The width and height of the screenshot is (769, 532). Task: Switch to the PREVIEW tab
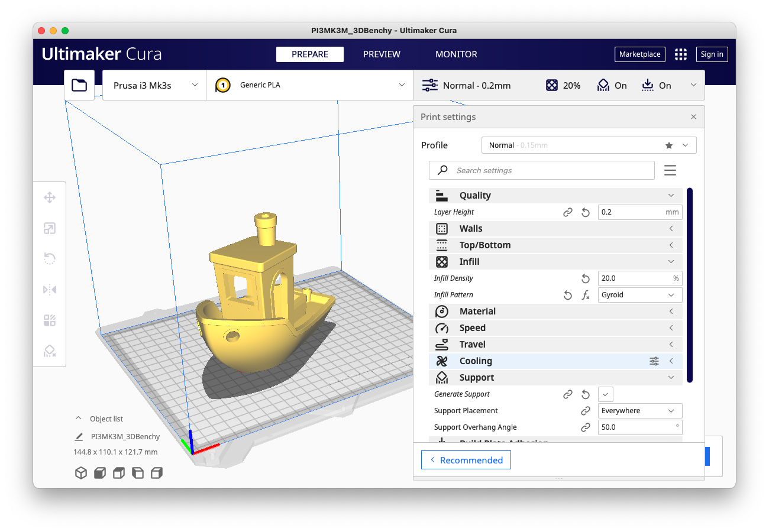[381, 54]
